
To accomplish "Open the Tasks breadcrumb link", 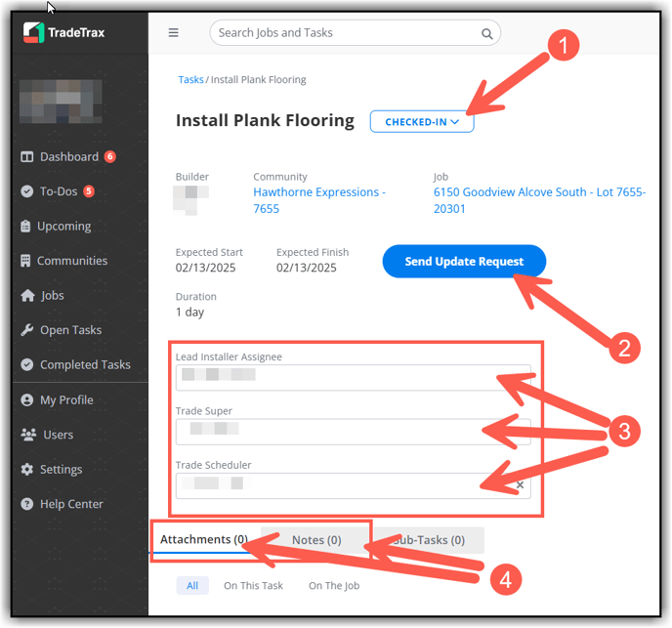I will pos(190,80).
